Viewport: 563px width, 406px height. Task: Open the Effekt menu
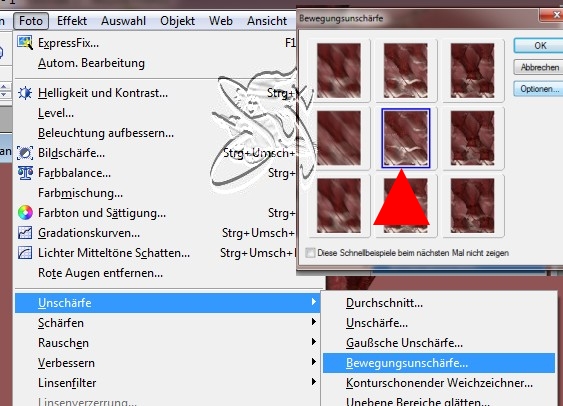(x=72, y=21)
